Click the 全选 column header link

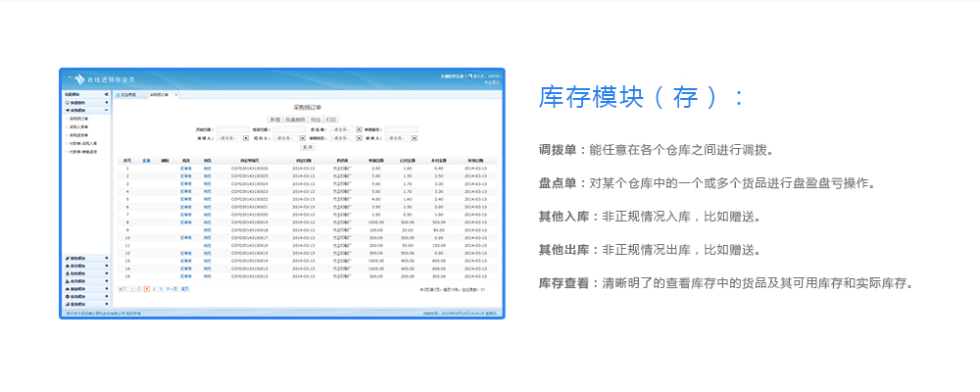(x=146, y=161)
